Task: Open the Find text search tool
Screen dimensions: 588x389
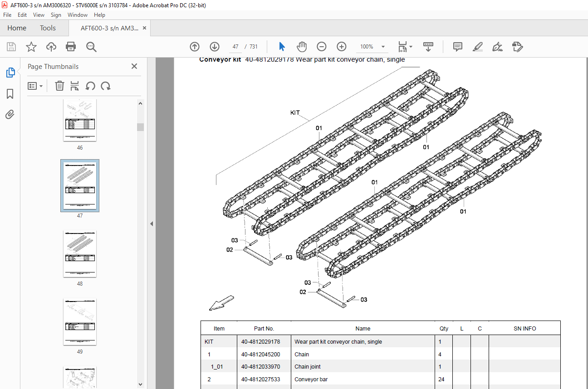Action: (91, 47)
